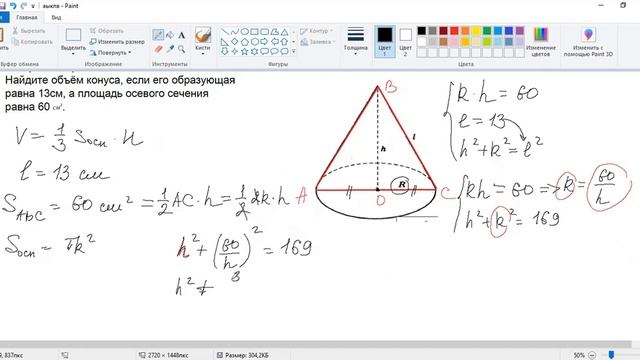Pick the Five-point star shape
This screenshot has width=640, height=360.
tap(244, 51)
